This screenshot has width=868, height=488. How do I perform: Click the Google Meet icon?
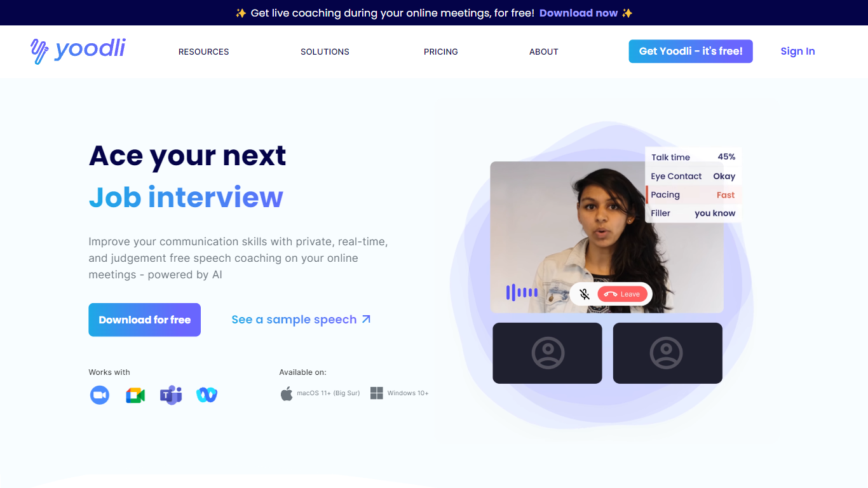(135, 395)
